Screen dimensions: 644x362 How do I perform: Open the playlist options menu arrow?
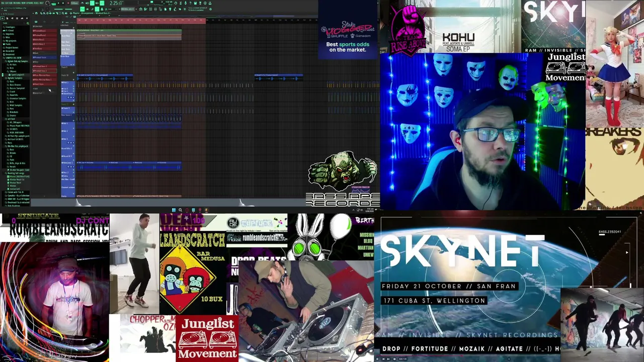pos(33,13)
